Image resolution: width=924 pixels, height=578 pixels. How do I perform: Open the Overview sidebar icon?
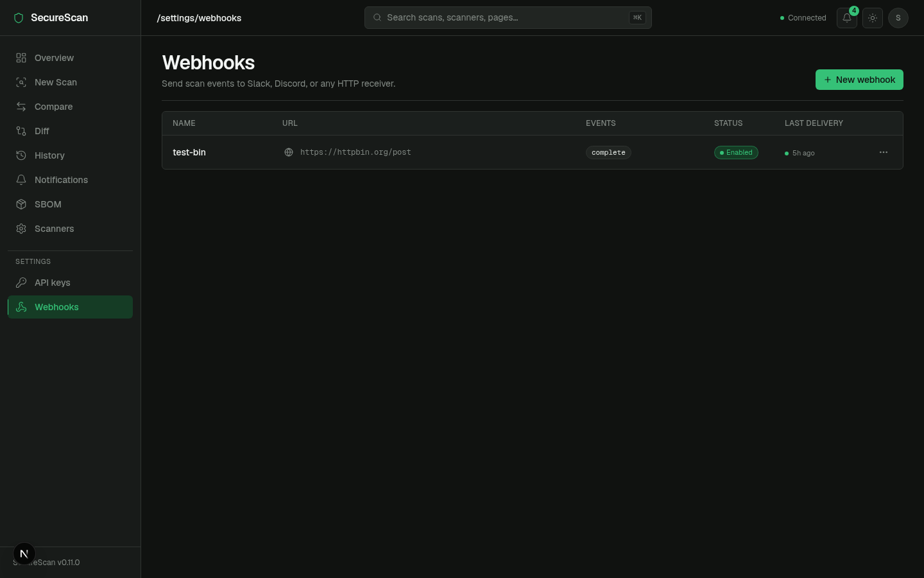pyautogui.click(x=21, y=58)
